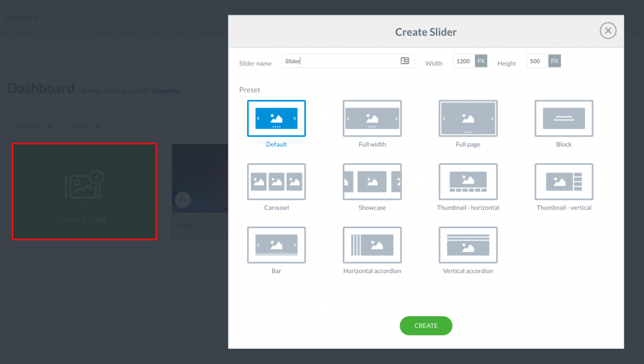Click the PX unit next to Height

[x=555, y=61]
